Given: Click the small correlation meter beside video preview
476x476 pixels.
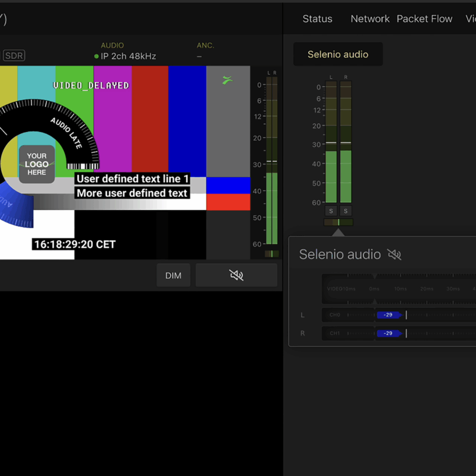Looking at the screenshot, I should pyautogui.click(x=271, y=253).
